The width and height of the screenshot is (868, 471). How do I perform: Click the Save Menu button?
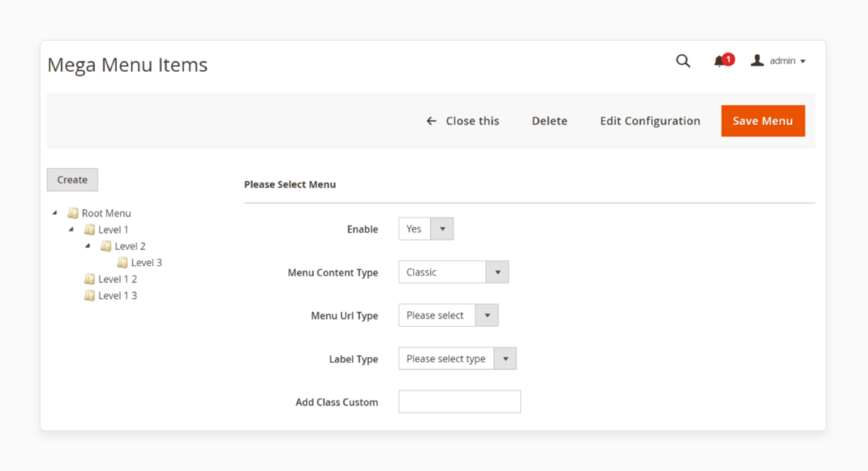[x=763, y=121]
